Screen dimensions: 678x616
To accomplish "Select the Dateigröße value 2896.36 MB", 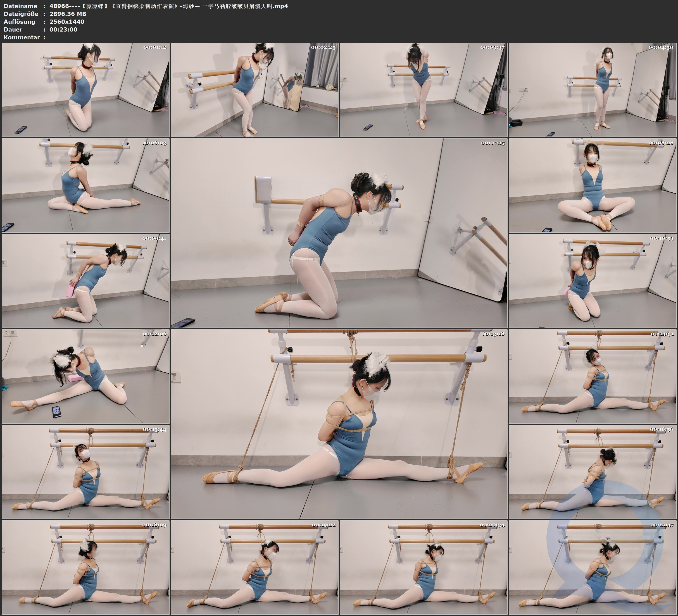I will 68,14.
